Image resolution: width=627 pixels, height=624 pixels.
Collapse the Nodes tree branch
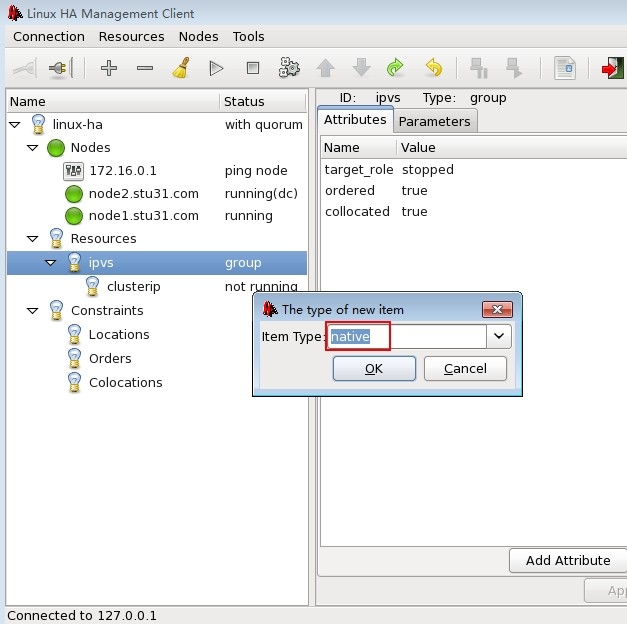(x=32, y=148)
